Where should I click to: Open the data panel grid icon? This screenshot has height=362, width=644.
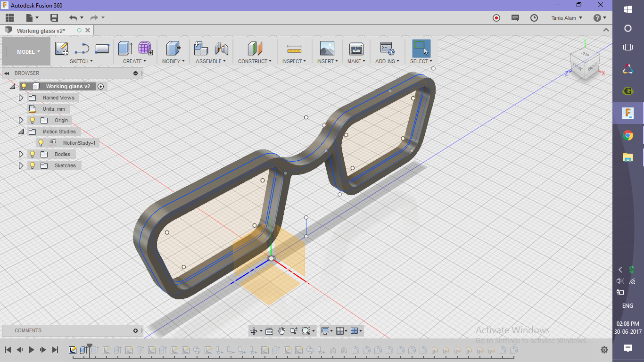coord(9,18)
